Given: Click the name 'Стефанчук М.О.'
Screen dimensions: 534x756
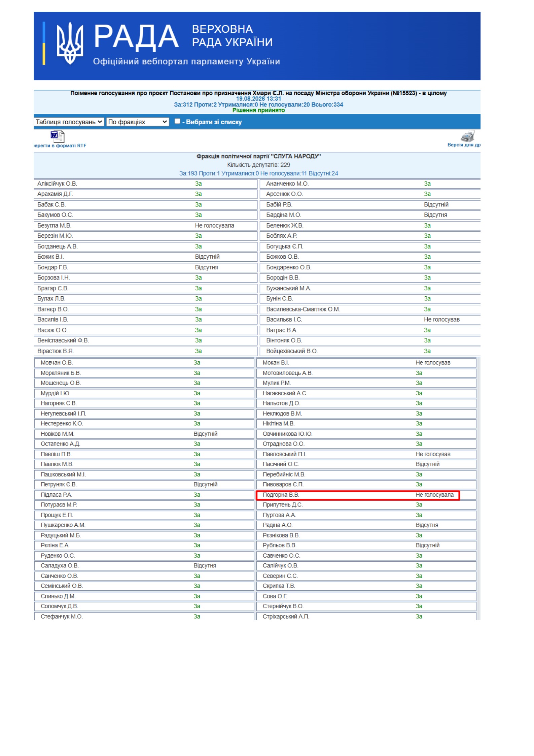Looking at the screenshot, I should pos(62,616).
